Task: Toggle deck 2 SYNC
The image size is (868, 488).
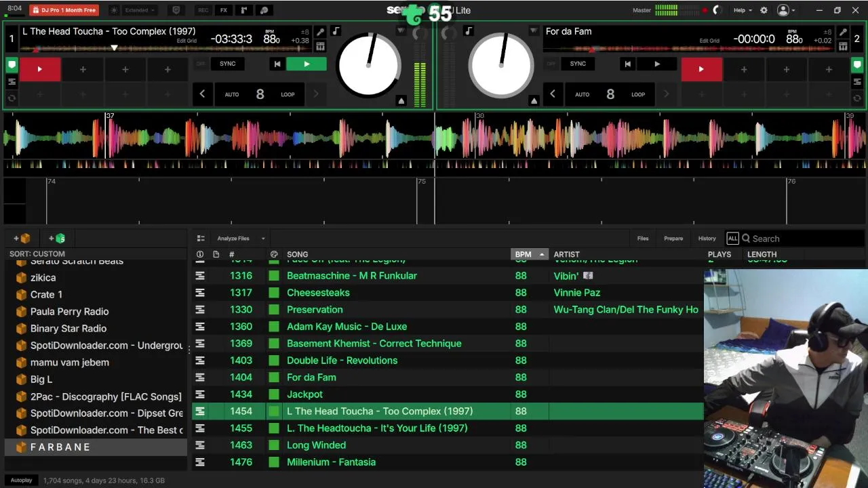Action: point(578,64)
